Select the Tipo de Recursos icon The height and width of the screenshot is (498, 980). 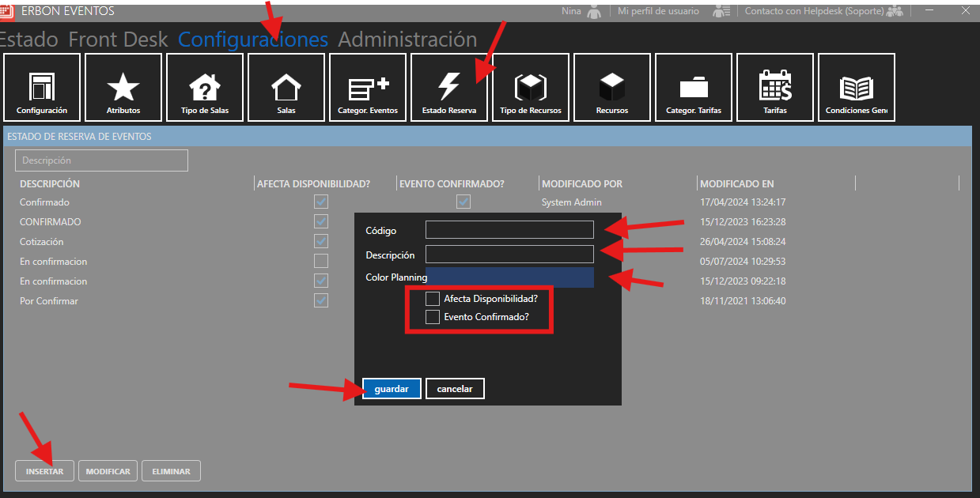click(531, 86)
